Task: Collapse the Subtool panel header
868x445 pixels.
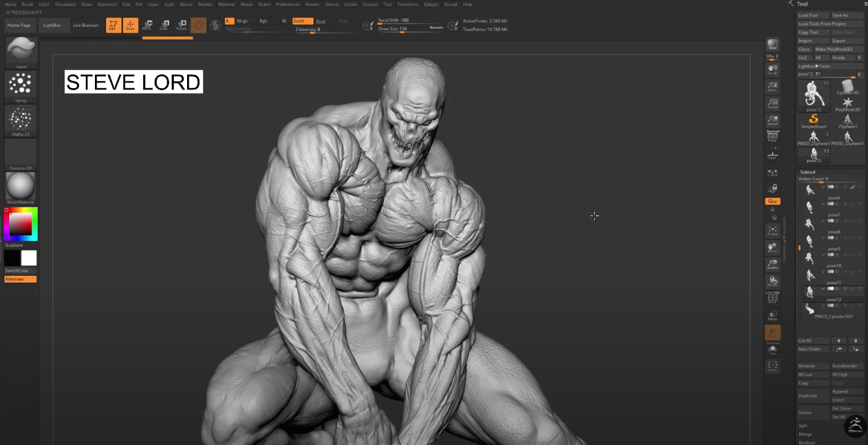Action: tap(808, 172)
